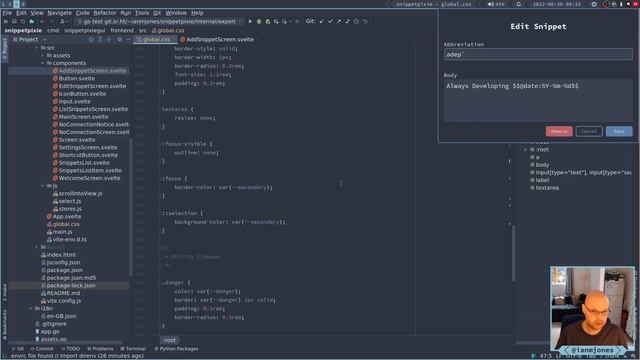Screen dimensions: 640x360
Task: Select en-GB.json file
Action: tap(58, 316)
